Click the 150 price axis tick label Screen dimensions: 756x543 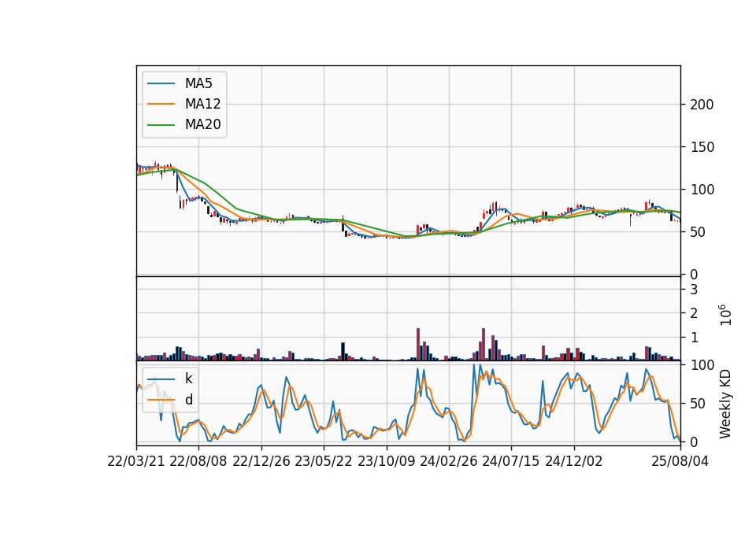click(702, 147)
